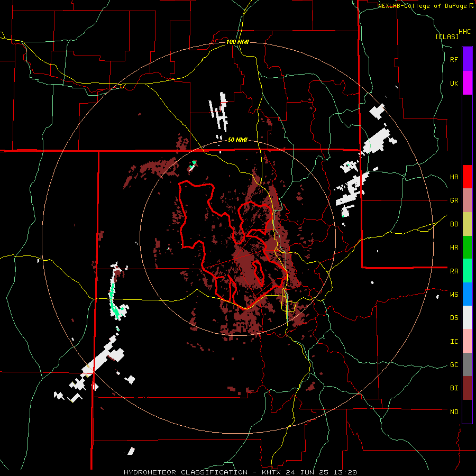
Task: Click the GC legend label
Action: [454, 365]
